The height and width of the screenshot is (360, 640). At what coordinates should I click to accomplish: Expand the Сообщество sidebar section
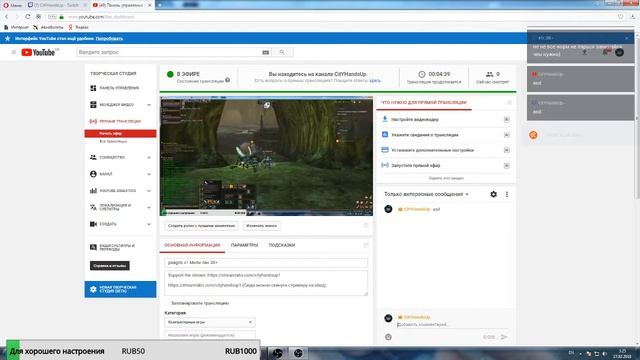(x=149, y=158)
